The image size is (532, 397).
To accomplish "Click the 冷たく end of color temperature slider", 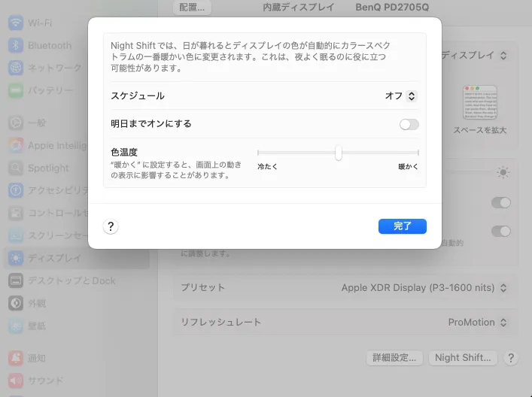I will coord(268,166).
